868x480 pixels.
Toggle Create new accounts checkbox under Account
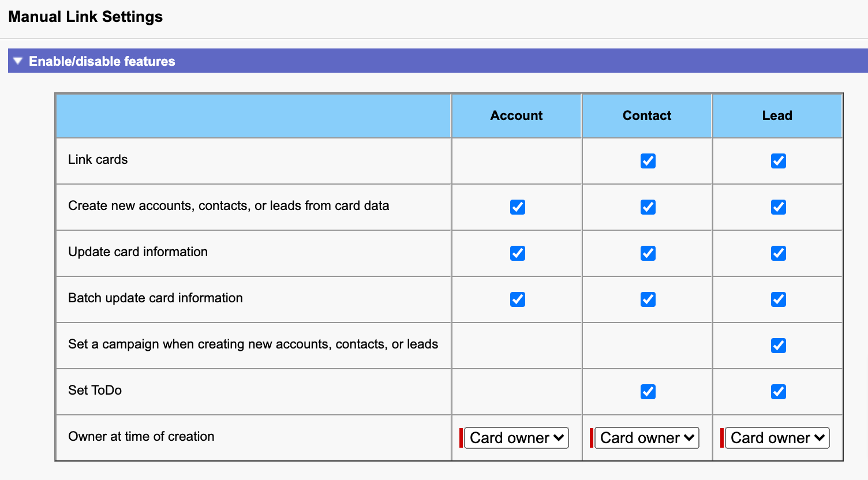coord(517,207)
